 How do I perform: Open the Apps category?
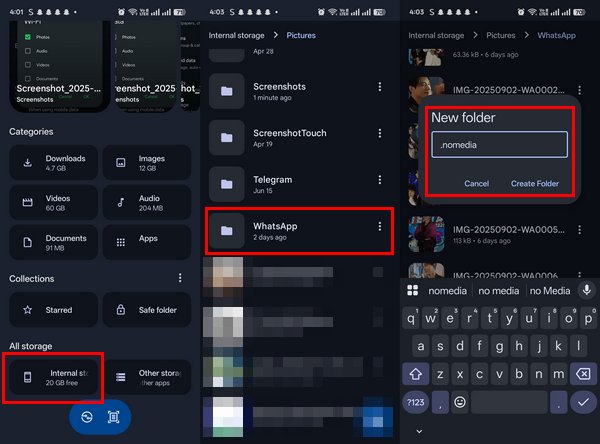coord(146,241)
